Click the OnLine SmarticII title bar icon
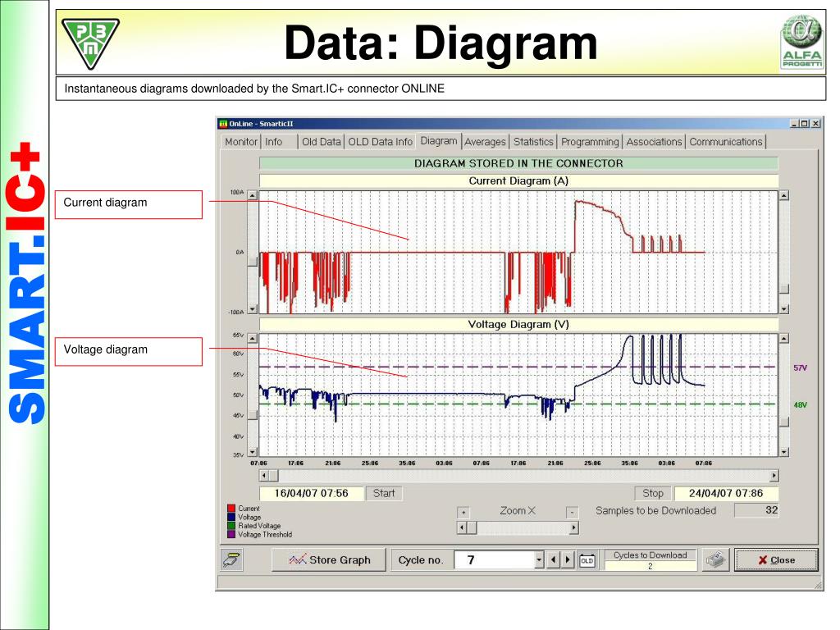840x630 pixels. (x=223, y=124)
